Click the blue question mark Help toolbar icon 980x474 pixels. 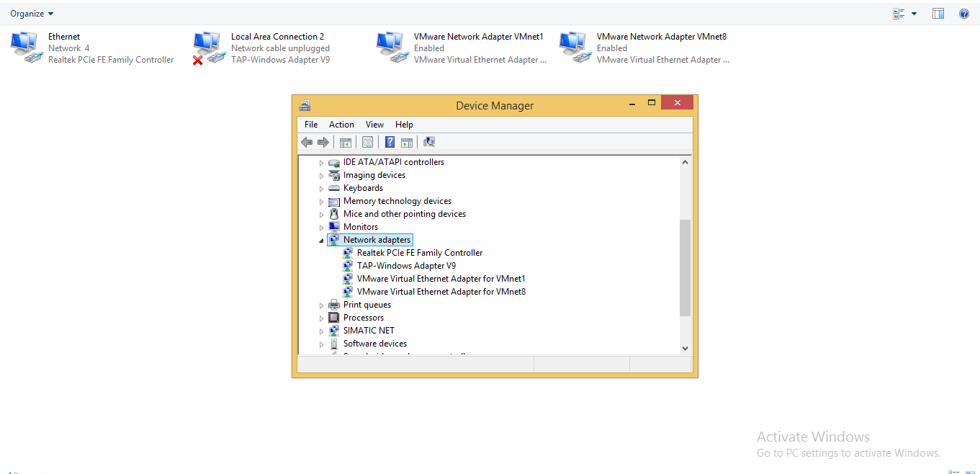[390, 142]
